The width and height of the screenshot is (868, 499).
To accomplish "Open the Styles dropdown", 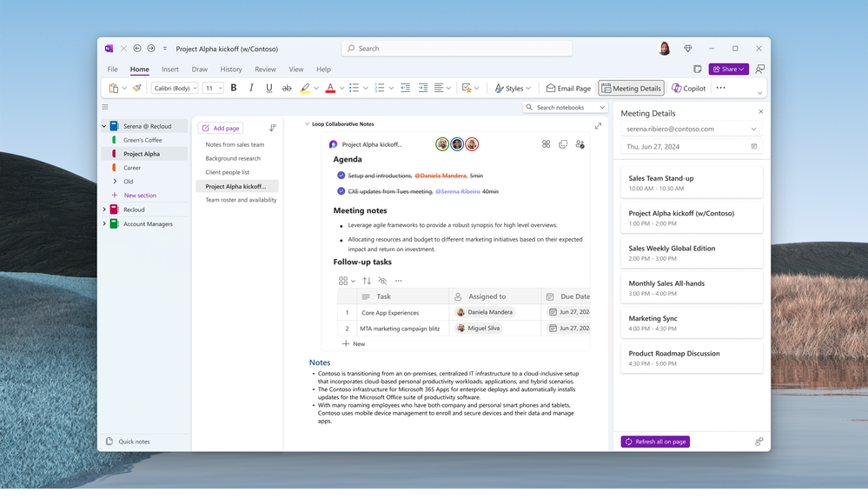I will click(513, 88).
